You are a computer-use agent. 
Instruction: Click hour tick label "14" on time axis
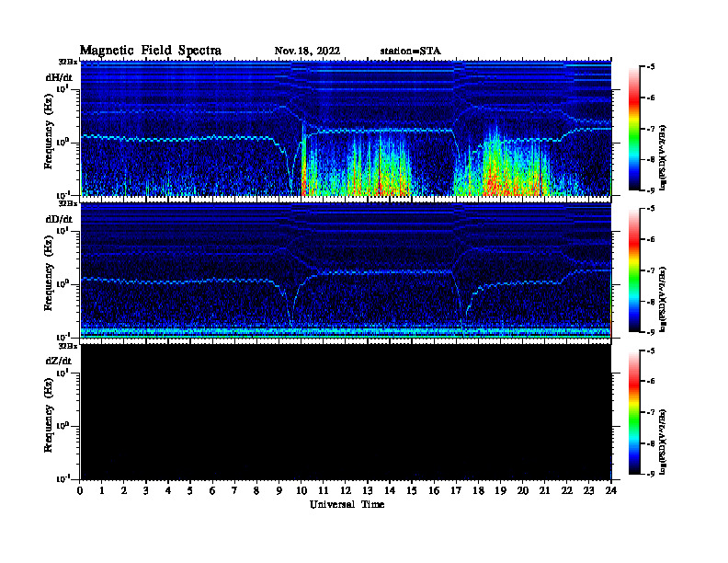[x=390, y=491]
